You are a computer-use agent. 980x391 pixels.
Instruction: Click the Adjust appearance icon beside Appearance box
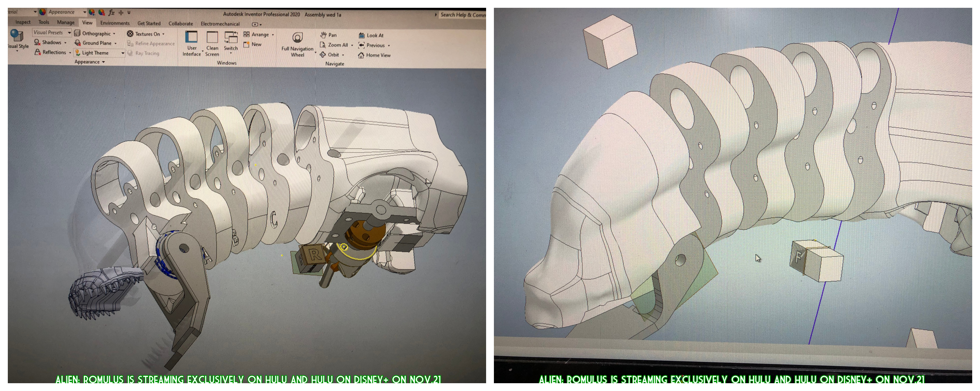[92, 12]
